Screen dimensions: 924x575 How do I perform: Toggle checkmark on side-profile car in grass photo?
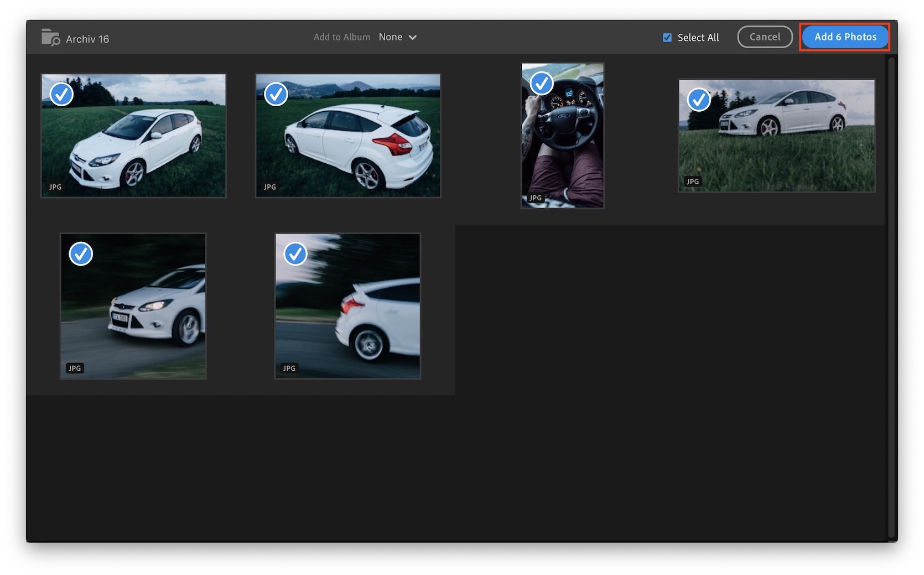pyautogui.click(x=698, y=100)
